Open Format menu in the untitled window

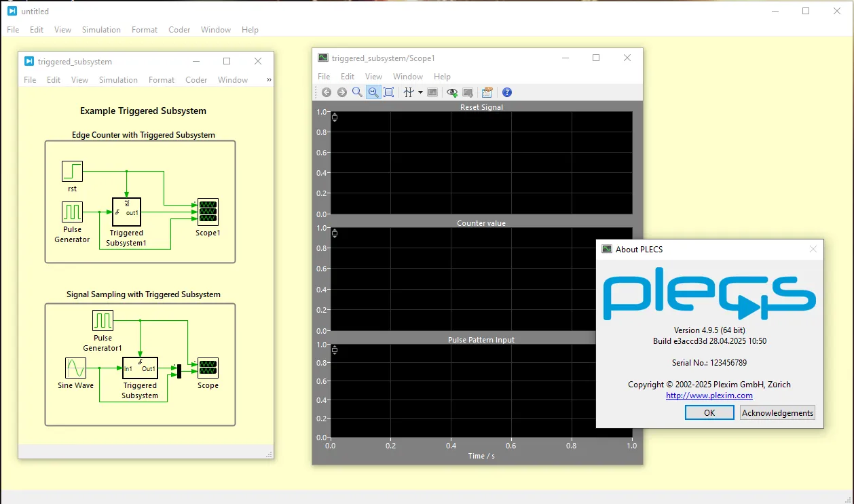145,30
